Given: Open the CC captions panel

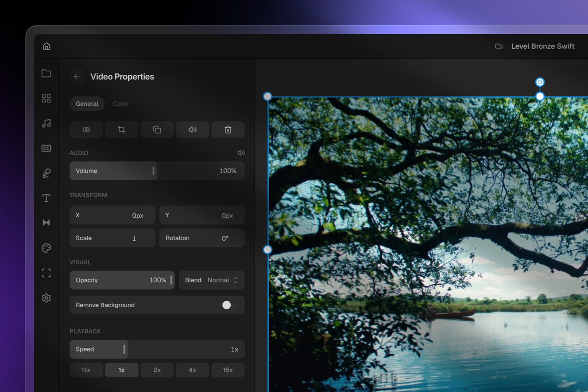Looking at the screenshot, I should coord(46,148).
